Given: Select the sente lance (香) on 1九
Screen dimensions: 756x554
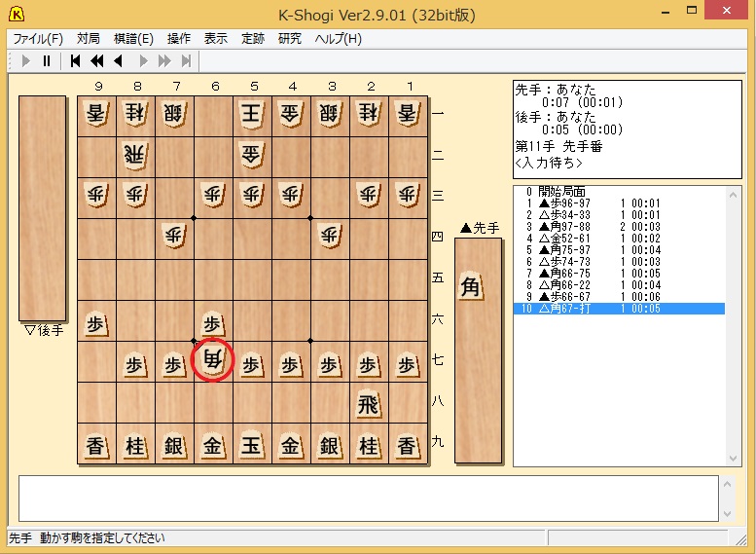Looking at the screenshot, I should point(408,445).
